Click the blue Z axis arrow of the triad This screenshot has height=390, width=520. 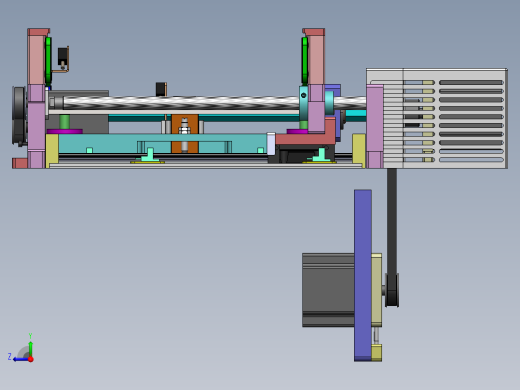tap(20, 359)
